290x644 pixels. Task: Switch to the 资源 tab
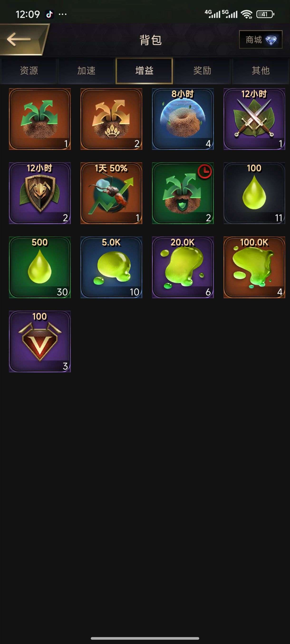tap(29, 71)
